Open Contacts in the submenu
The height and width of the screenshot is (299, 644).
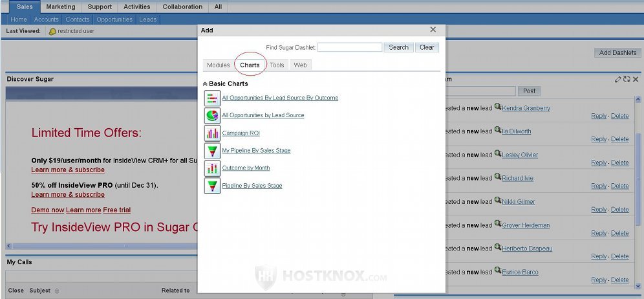tap(77, 19)
